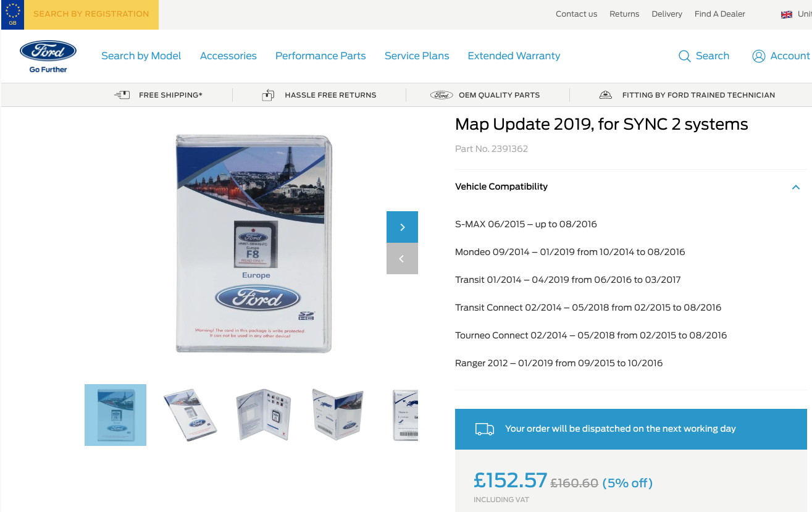Click the EU GB flag icon
This screenshot has width=812, height=512.
click(12, 15)
